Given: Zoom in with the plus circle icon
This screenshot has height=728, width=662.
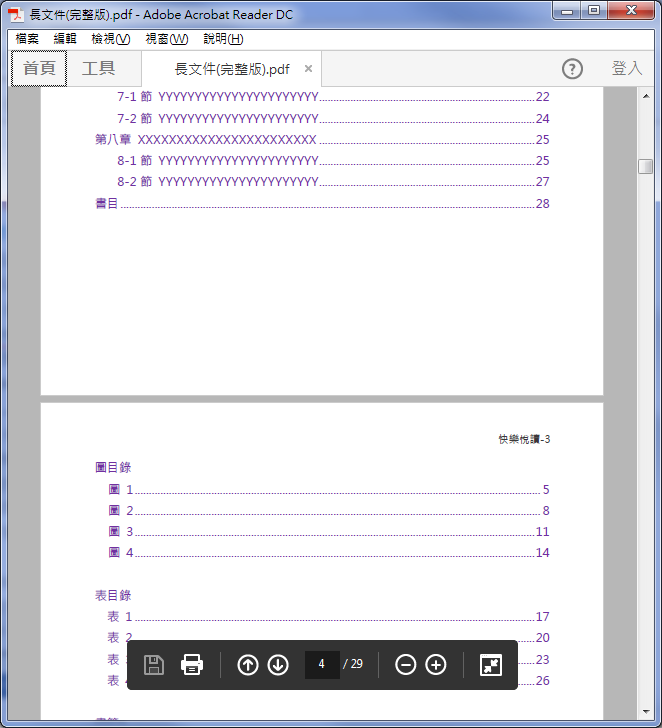Looking at the screenshot, I should click(x=435, y=664).
